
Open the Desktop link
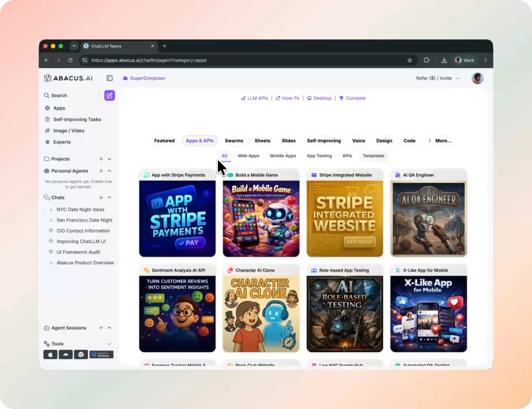(319, 98)
